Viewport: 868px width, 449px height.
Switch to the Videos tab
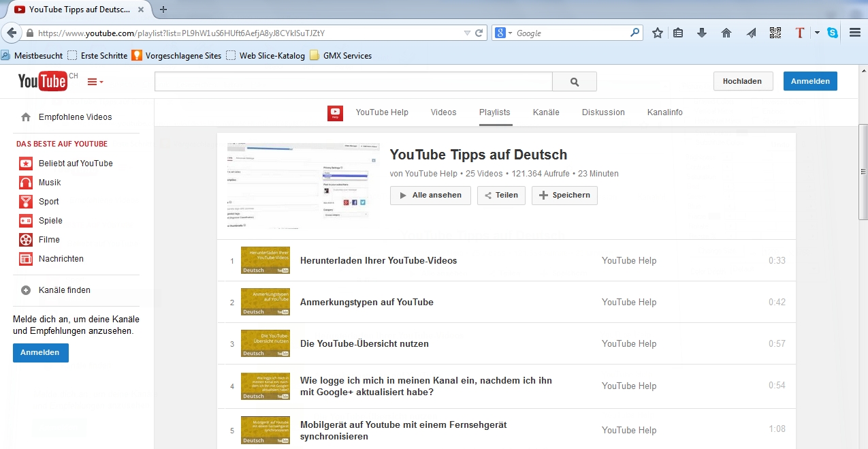(x=443, y=112)
